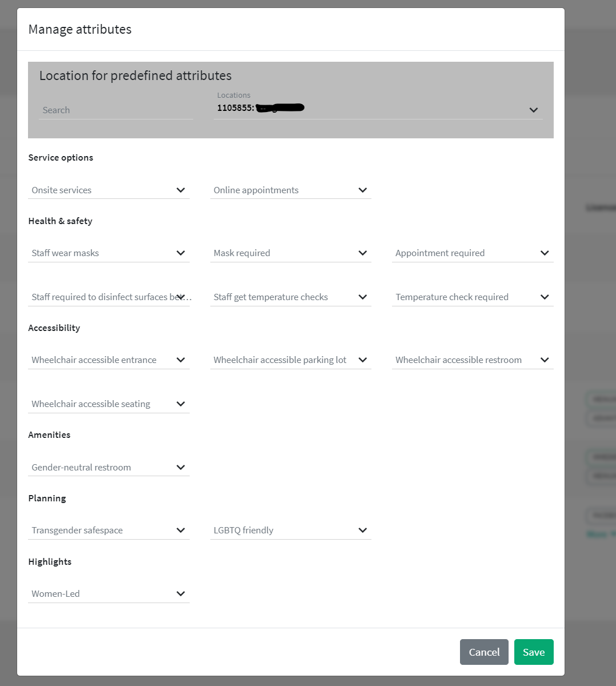
Task: Select the Staff wear masks dropdown
Action: click(109, 253)
